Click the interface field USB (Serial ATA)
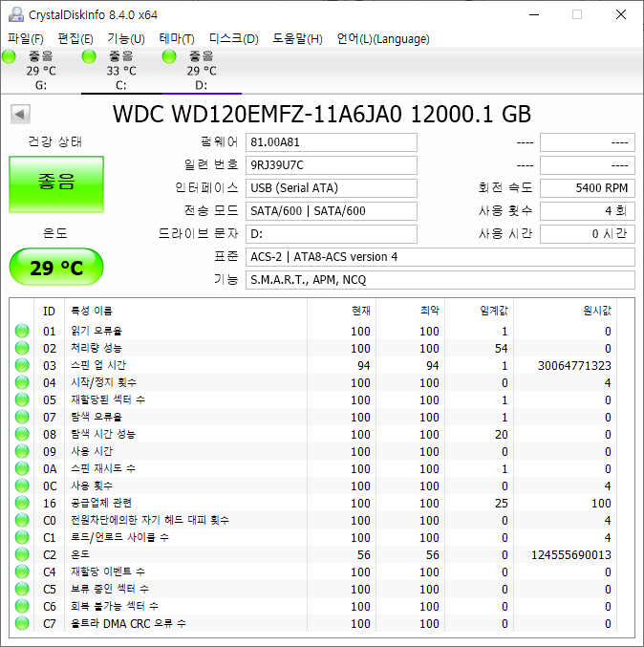The height and width of the screenshot is (647, 644). pyautogui.click(x=332, y=188)
